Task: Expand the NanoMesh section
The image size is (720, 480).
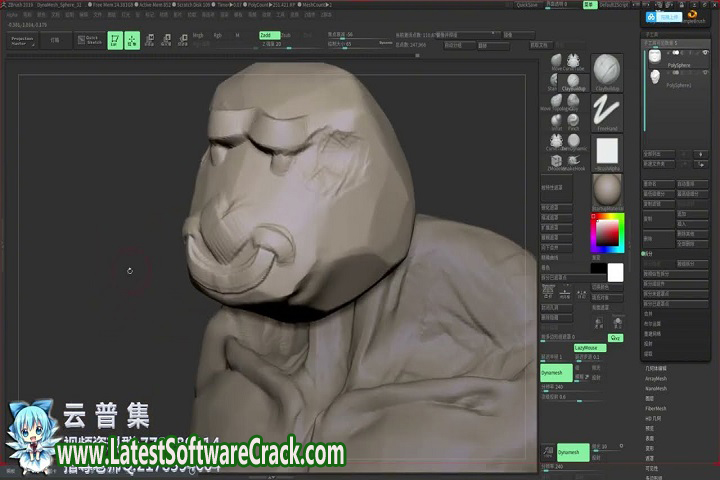Action: pyautogui.click(x=656, y=388)
